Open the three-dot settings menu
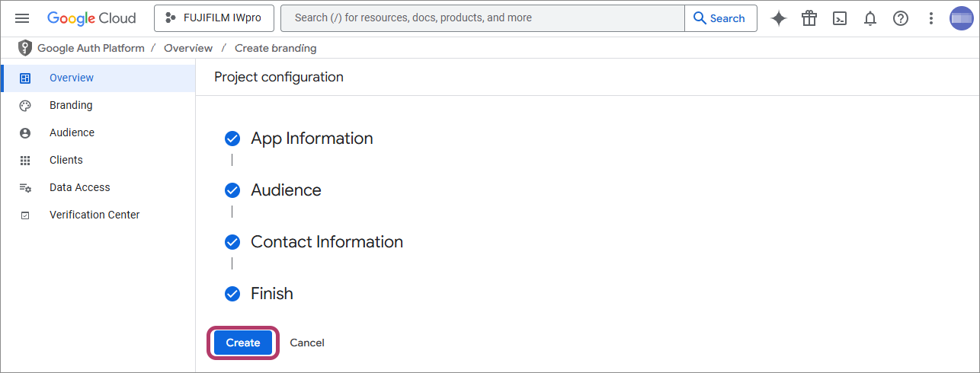This screenshot has height=373, width=980. point(930,18)
